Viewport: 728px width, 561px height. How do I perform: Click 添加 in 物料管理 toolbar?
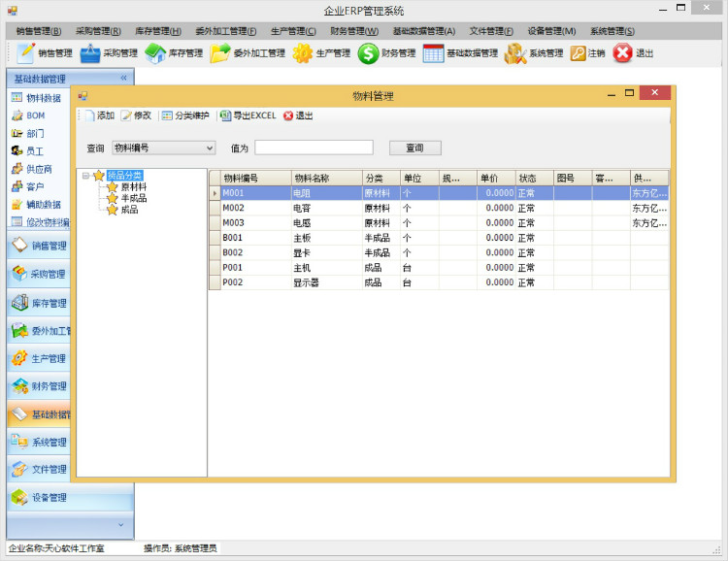click(100, 115)
